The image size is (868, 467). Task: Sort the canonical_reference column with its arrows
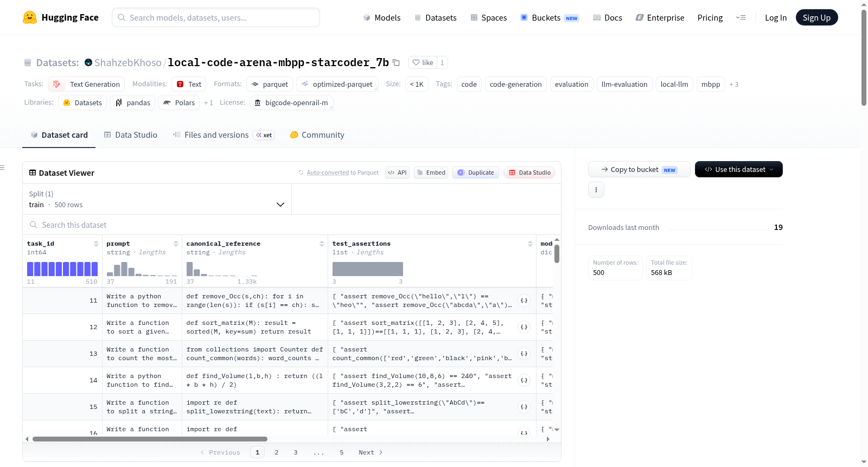[322, 244]
